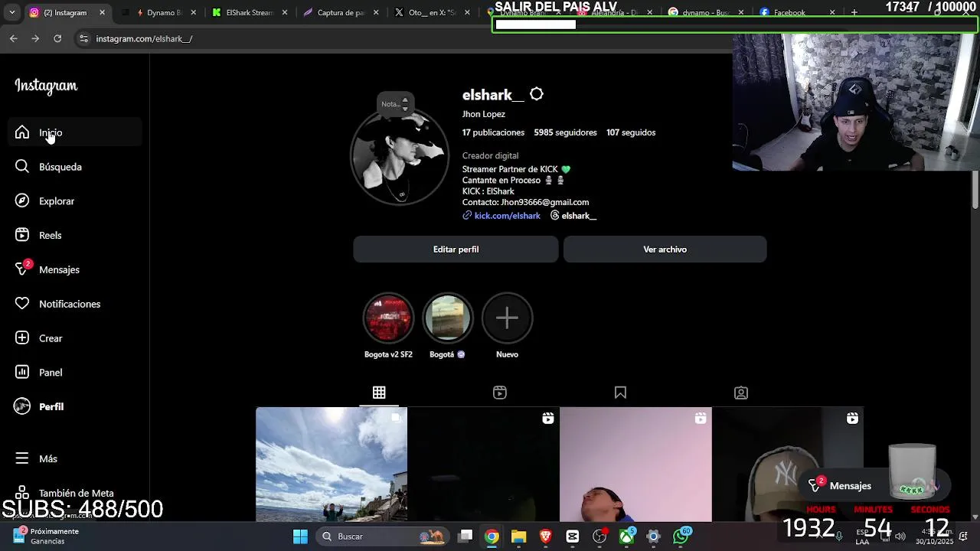The image size is (980, 551).
Task: Click the Nota bubble above avatar
Action: [396, 103]
